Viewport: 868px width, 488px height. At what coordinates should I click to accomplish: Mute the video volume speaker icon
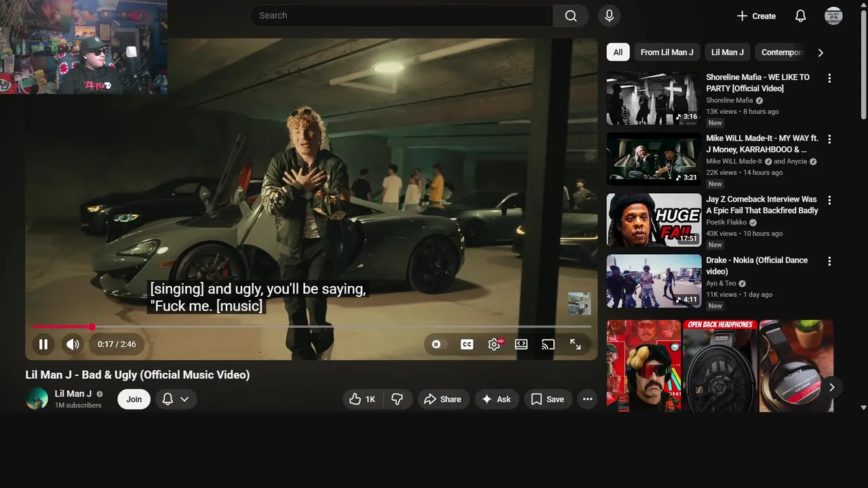click(73, 344)
